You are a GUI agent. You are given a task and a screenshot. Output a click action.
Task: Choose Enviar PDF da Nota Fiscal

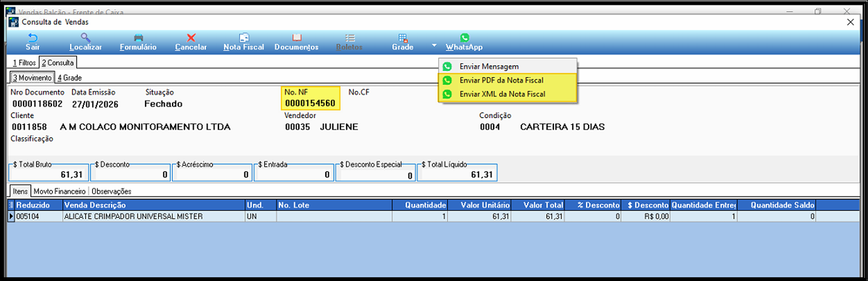coord(508,80)
